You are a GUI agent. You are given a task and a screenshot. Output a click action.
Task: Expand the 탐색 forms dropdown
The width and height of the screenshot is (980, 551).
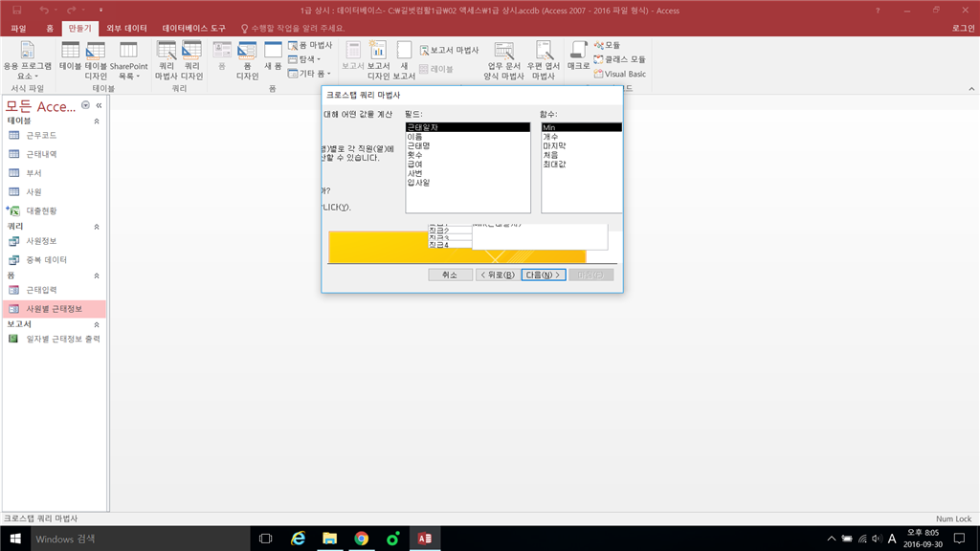point(304,58)
